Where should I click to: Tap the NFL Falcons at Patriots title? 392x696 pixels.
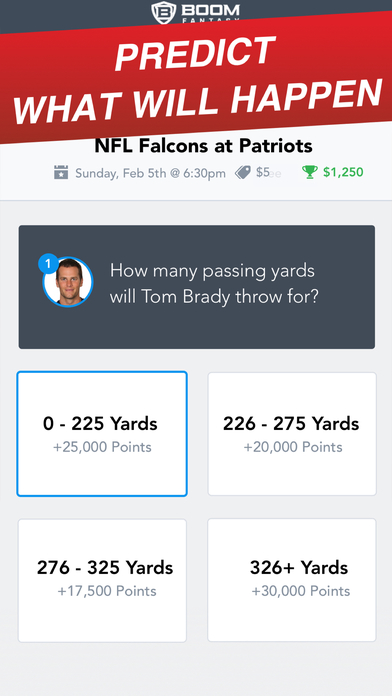click(x=203, y=146)
